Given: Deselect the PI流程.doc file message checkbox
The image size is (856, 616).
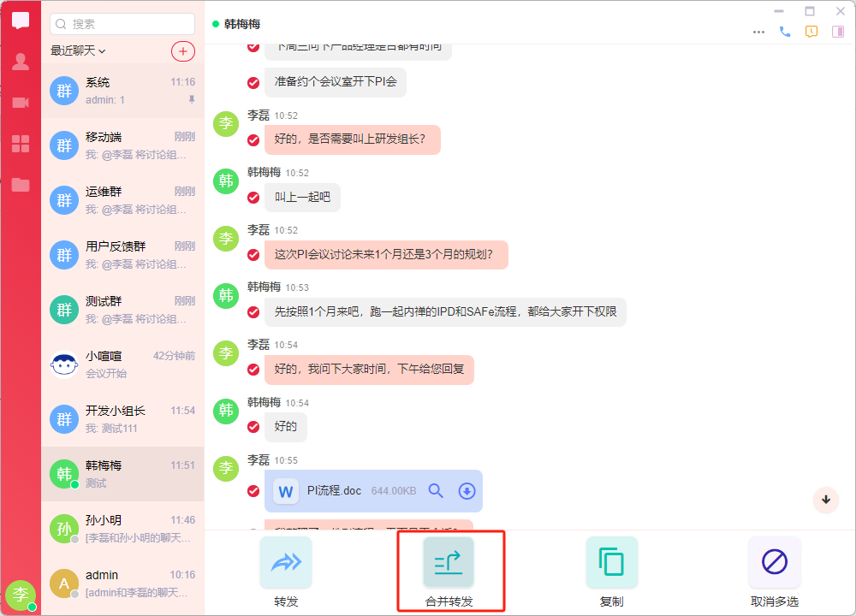Looking at the screenshot, I should [253, 491].
